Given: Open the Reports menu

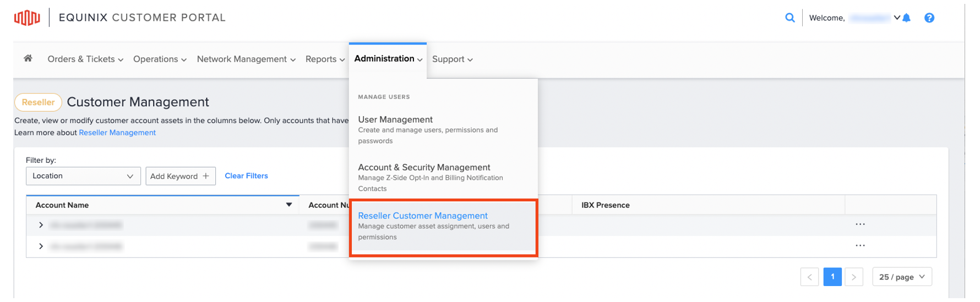Looking at the screenshot, I should [x=325, y=59].
